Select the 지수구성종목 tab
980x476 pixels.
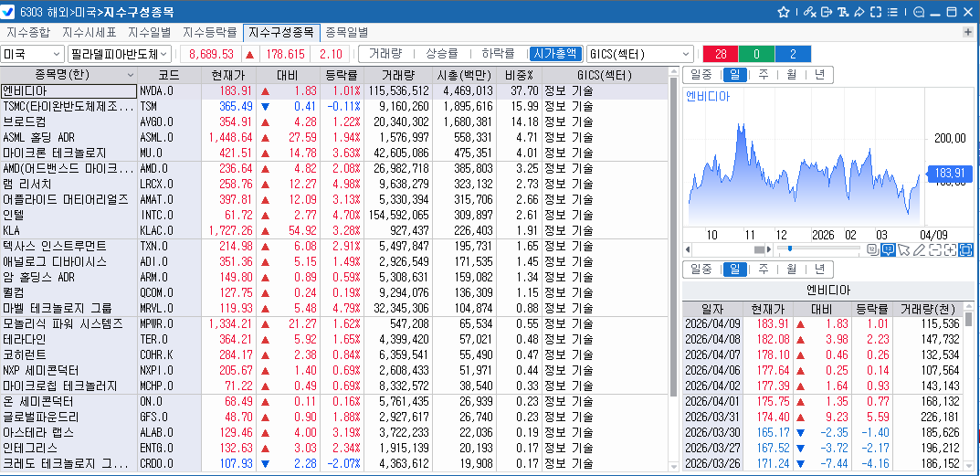pyautogui.click(x=282, y=33)
